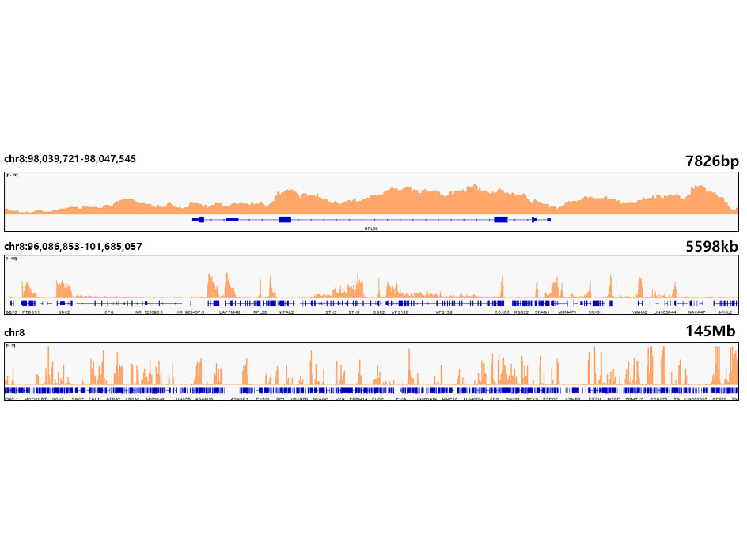Click the ADAM18 gene label in chr8 track

[x=204, y=399]
